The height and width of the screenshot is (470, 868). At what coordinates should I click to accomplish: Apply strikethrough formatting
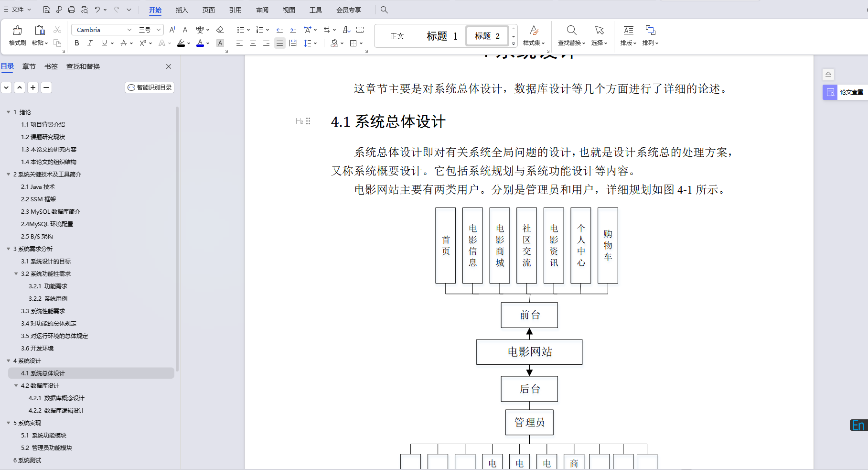point(124,43)
